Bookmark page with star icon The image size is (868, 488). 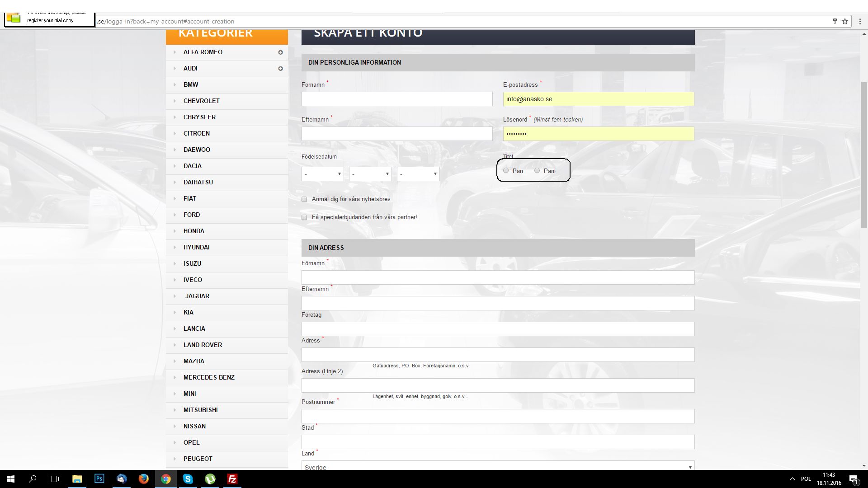[844, 21]
